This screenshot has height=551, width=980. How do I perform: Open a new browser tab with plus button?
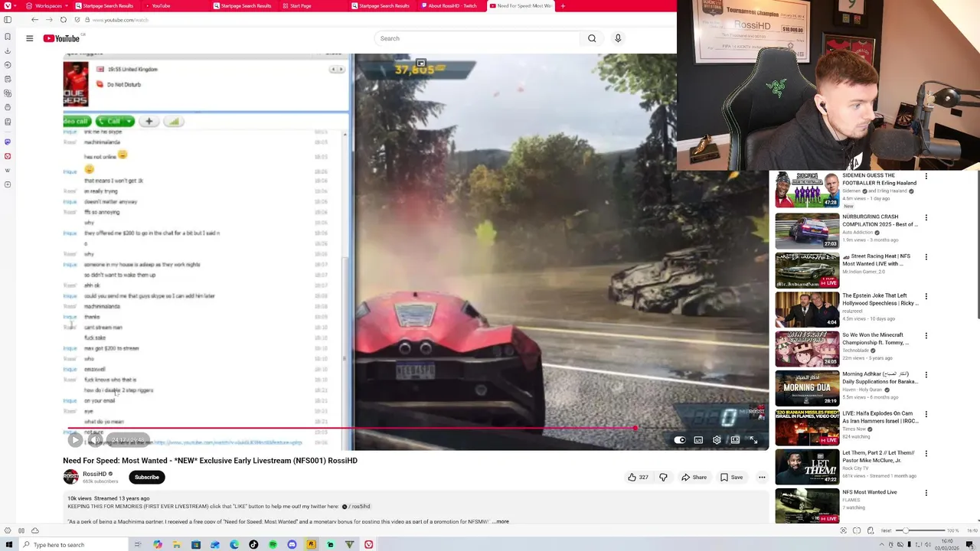[x=563, y=5]
